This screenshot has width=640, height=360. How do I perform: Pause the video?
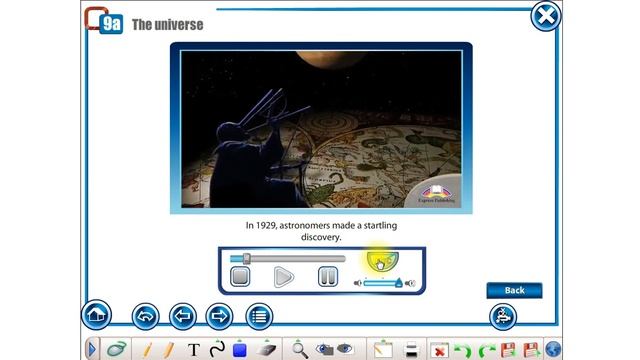pyautogui.click(x=328, y=276)
